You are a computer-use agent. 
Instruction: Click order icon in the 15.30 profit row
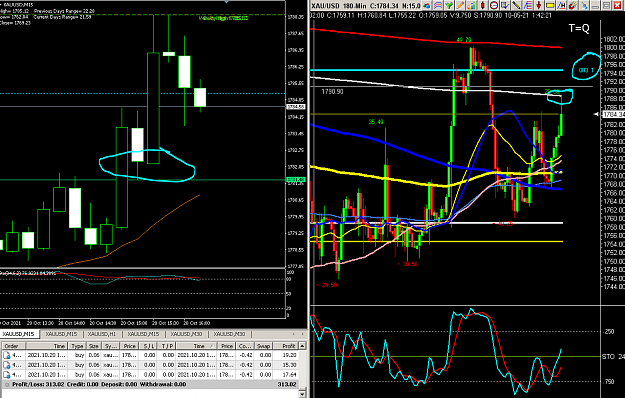[x=7, y=365]
